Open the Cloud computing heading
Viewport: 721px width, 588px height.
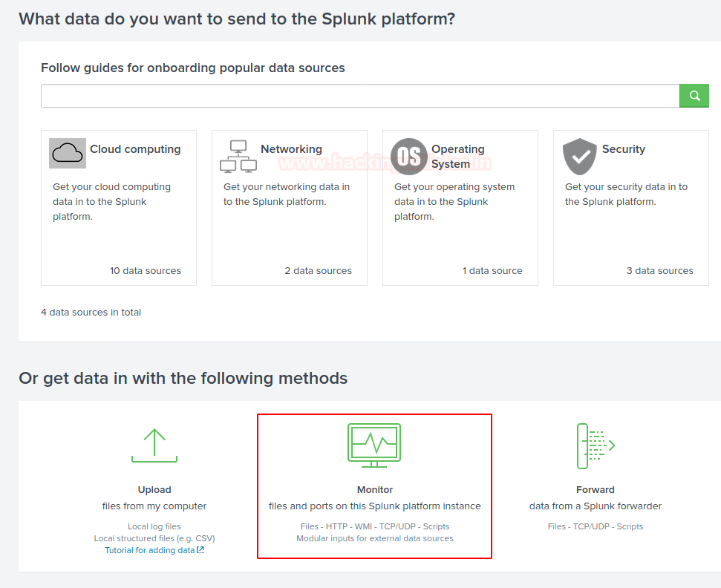tap(135, 149)
